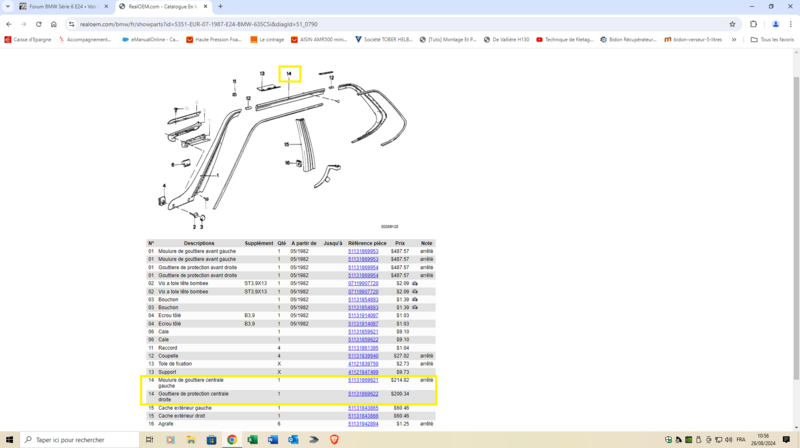Viewport: 800px width, 448px height.
Task: Open the Brave browser taskbar icon
Action: click(335, 440)
